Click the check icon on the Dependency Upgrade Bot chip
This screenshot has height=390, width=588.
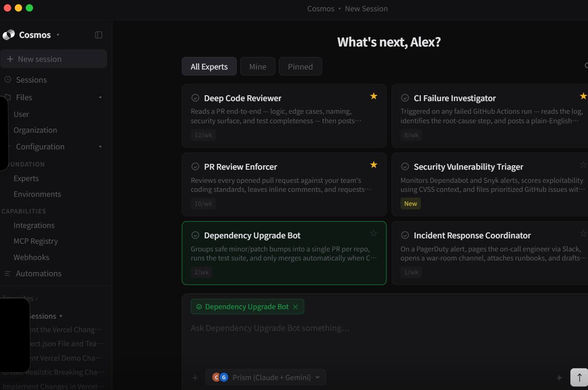tap(199, 307)
